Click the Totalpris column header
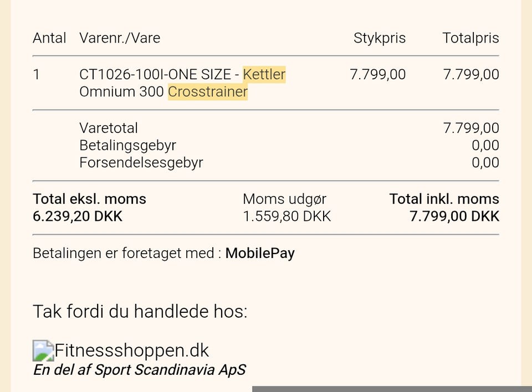Viewport: 532px width, 392px height. pos(470,38)
